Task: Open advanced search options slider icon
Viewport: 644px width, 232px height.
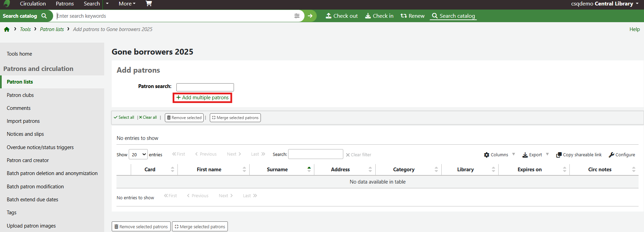Action: [297, 16]
